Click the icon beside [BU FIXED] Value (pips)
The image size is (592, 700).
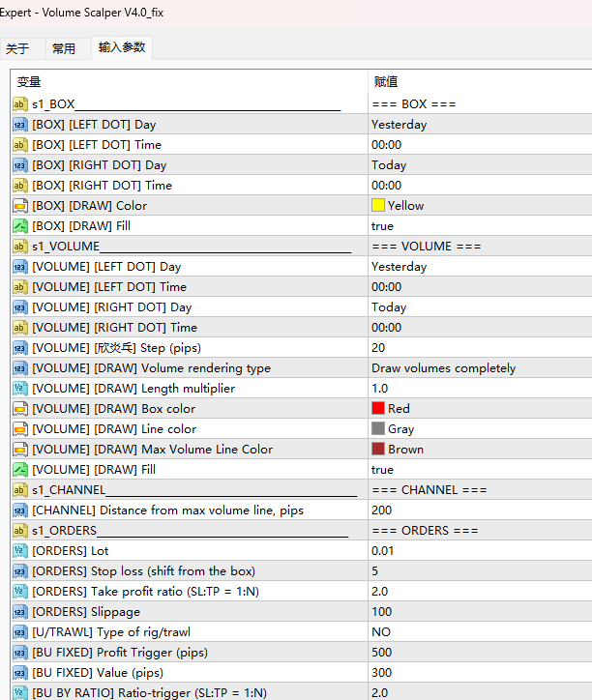[20, 673]
